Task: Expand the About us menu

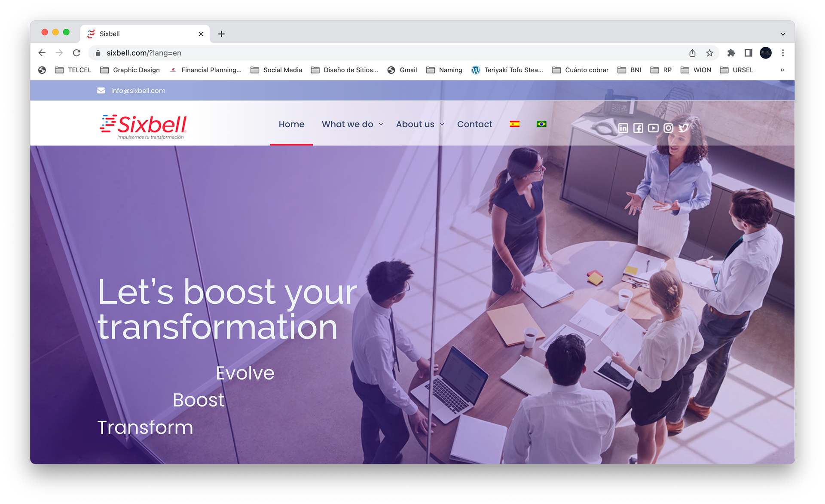Action: tap(420, 124)
